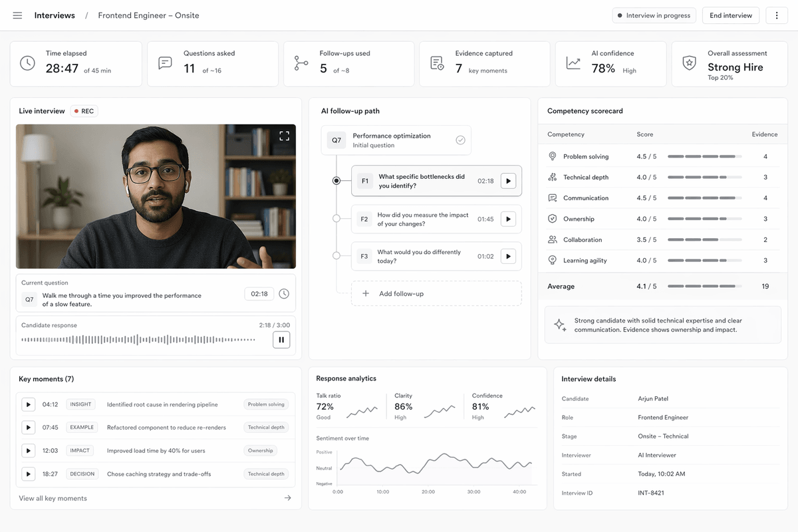The height and width of the screenshot is (532, 798).
Task: Click candidate name Arjun Patel
Action: tap(653, 399)
